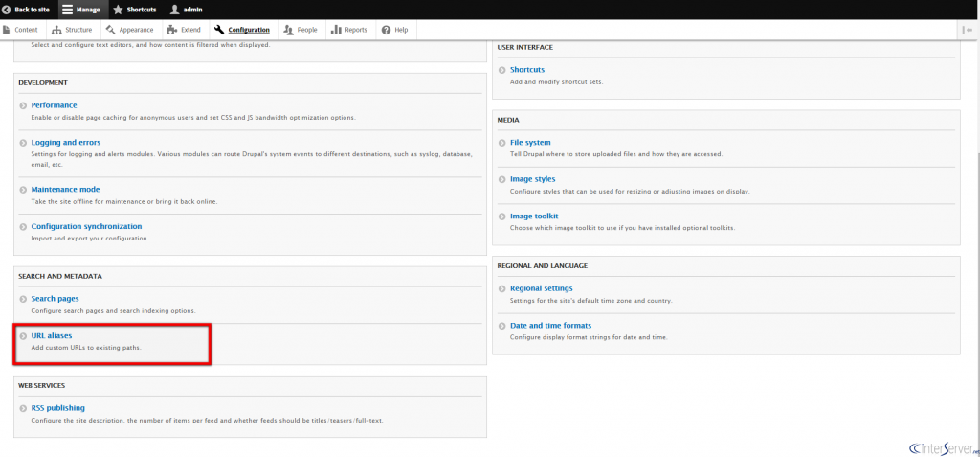Screen dimensions: 980x457
Task: Click the Back to site arrow icon
Action: coord(7,10)
